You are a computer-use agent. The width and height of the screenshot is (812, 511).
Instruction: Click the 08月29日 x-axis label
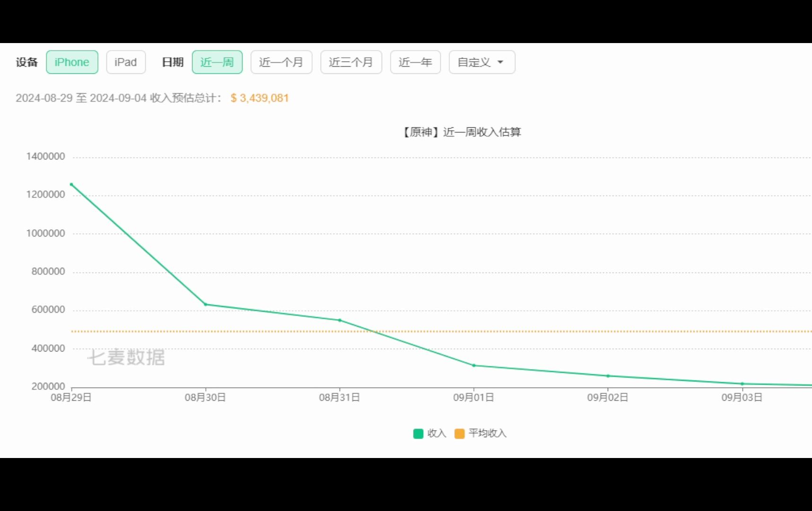(71, 397)
